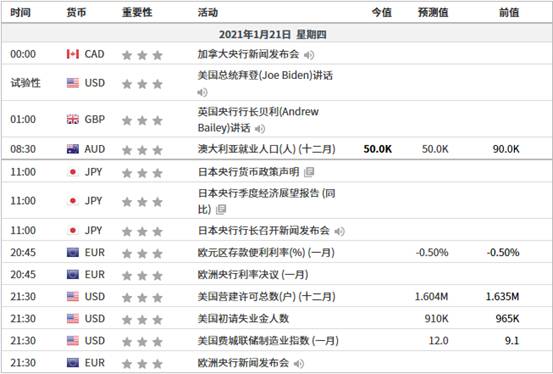Click the Australian flag next to AUD
553x374 pixels.
pyautogui.click(x=73, y=149)
